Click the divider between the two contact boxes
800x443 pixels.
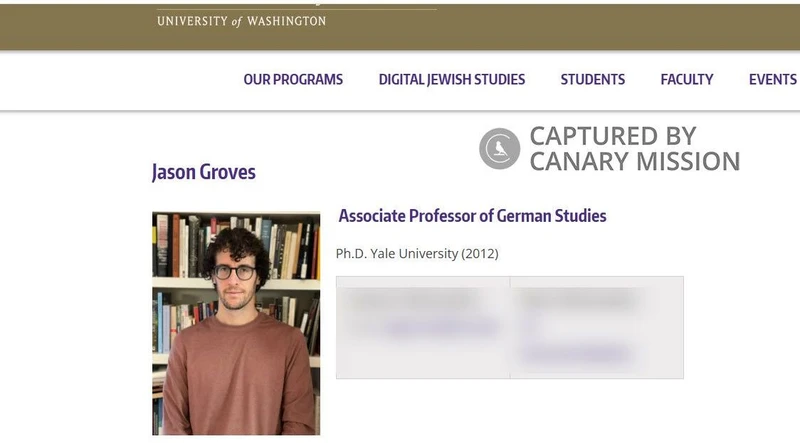[x=510, y=327]
